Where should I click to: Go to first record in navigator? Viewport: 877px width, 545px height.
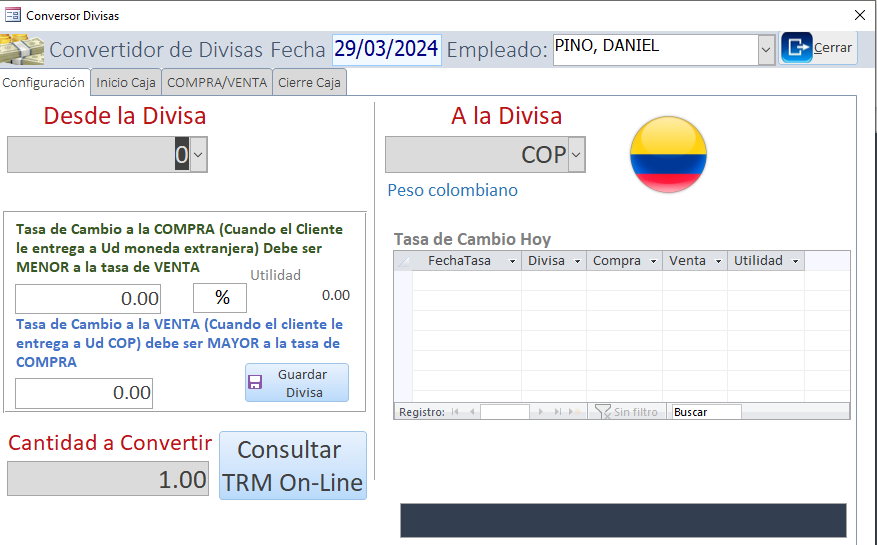pyautogui.click(x=455, y=412)
